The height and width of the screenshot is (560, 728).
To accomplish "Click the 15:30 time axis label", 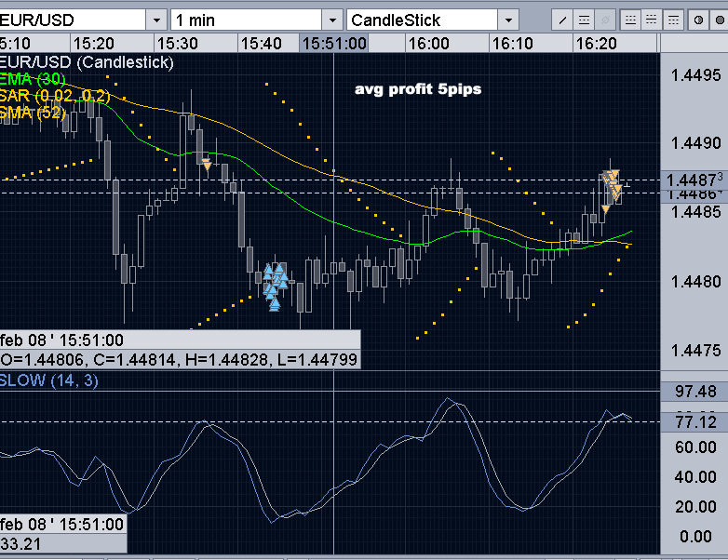I will 178,44.
